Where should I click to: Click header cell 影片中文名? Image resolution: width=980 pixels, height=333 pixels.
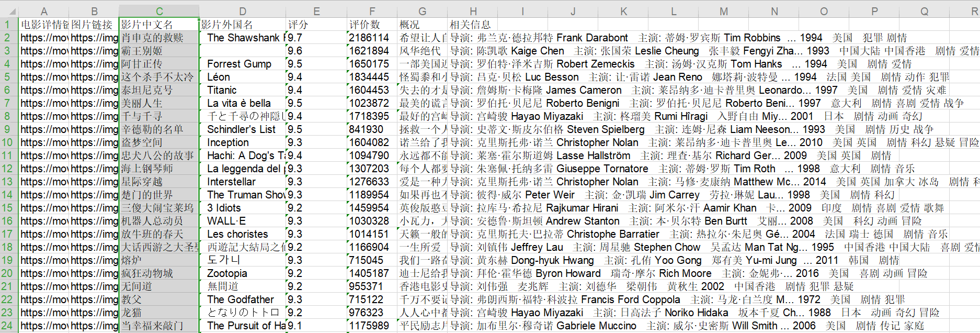159,24
